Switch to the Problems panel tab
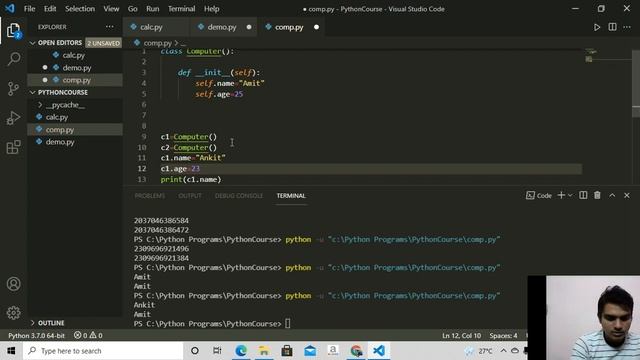The image size is (640, 360). click(x=150, y=196)
